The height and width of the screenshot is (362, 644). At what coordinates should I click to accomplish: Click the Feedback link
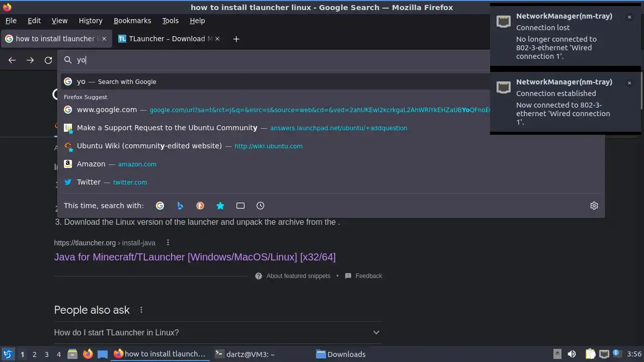point(369,276)
